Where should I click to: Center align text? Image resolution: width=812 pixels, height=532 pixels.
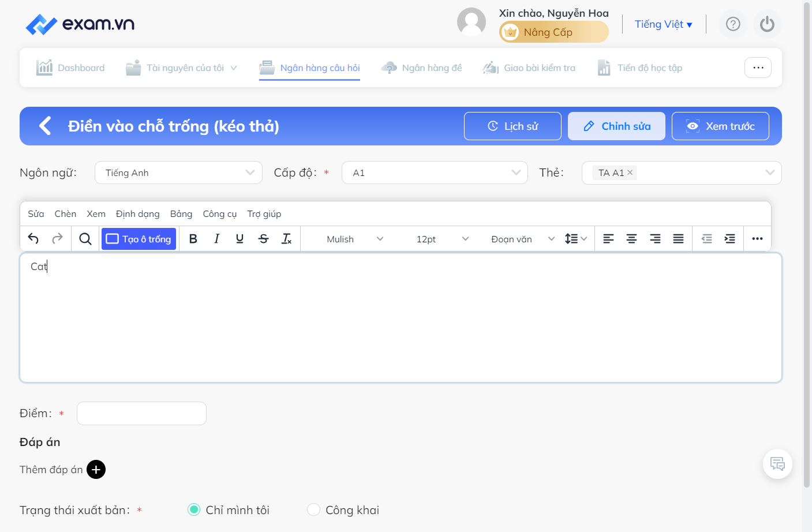632,239
